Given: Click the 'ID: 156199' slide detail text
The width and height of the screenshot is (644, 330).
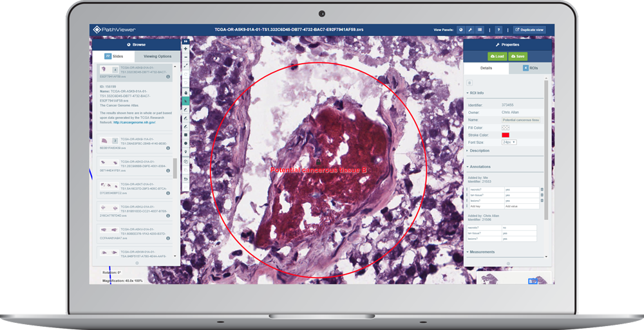Looking at the screenshot, I should coord(108,87).
